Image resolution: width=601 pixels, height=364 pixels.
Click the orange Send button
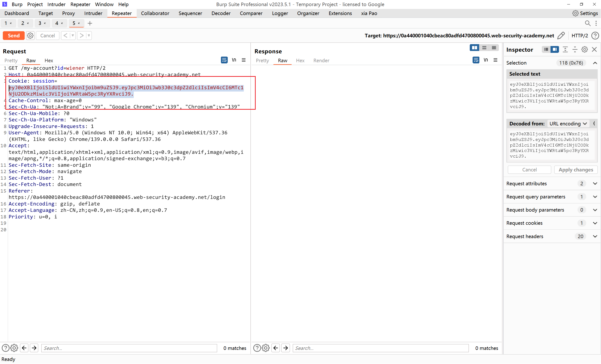click(14, 36)
